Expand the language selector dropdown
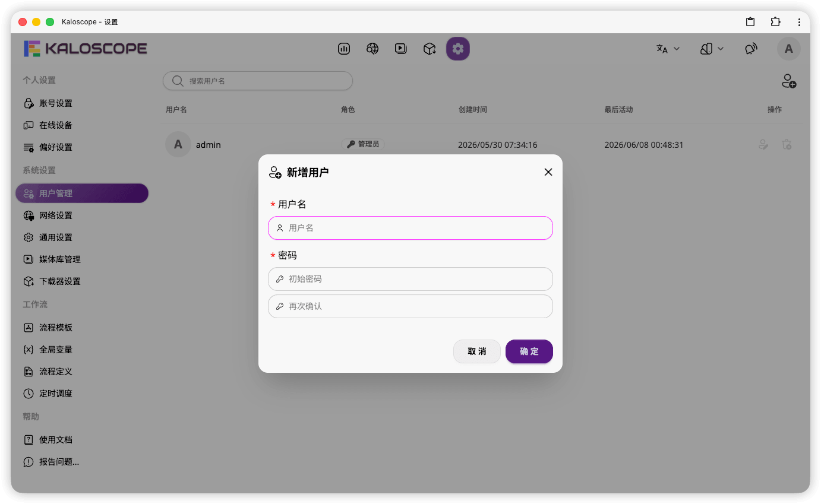This screenshot has height=504, width=821. click(x=668, y=49)
